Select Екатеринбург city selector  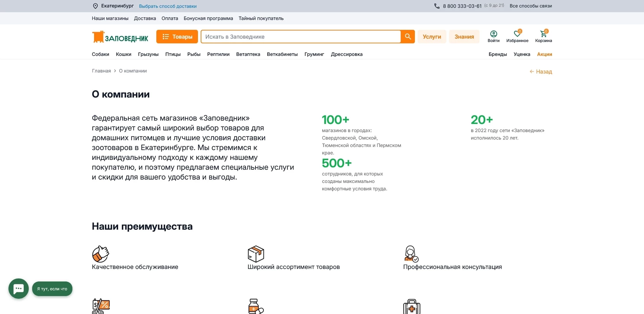(117, 6)
